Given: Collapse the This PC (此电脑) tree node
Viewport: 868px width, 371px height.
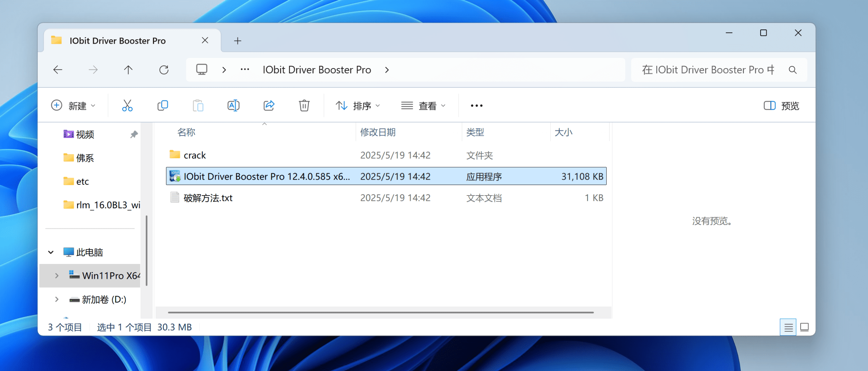Looking at the screenshot, I should point(51,252).
